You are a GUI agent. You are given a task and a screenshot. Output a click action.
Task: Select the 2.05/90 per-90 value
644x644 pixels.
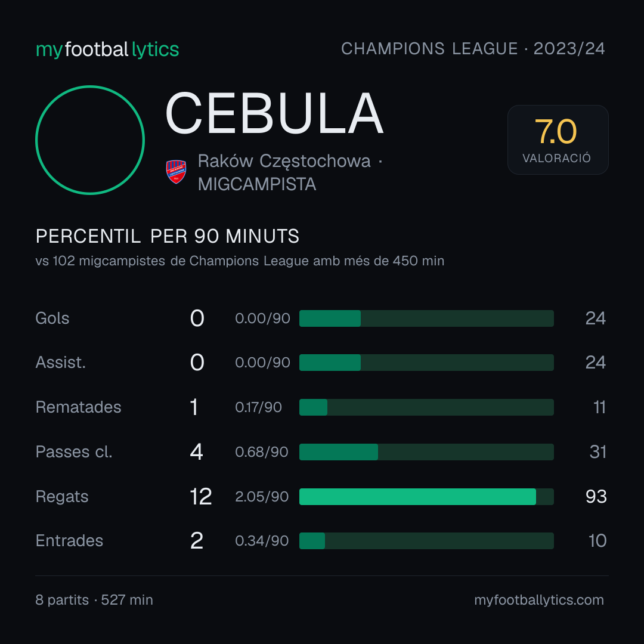tap(262, 497)
